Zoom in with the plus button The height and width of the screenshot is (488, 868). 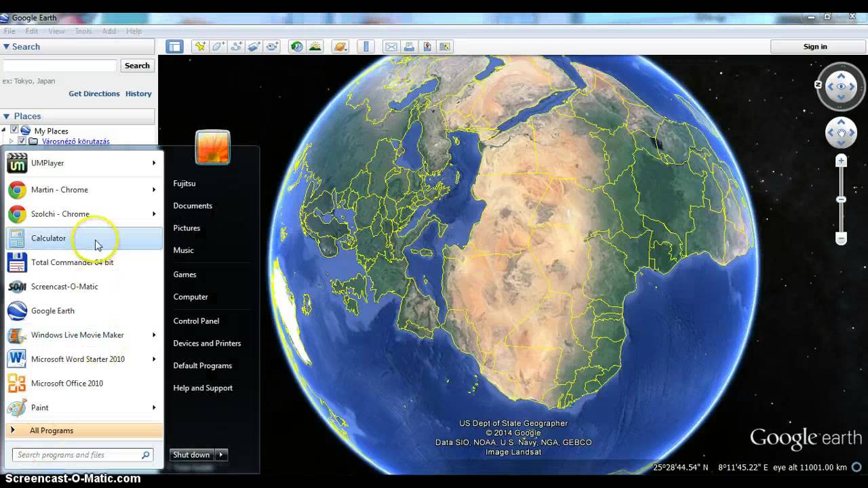tap(841, 161)
